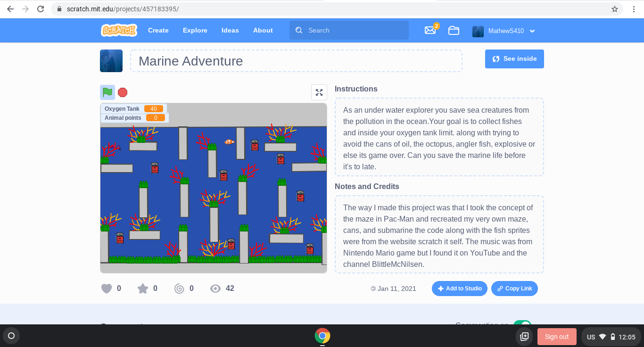The width and height of the screenshot is (644, 347).
Task: Click the MathewS410 profile avatar in navbar
Action: [478, 31]
